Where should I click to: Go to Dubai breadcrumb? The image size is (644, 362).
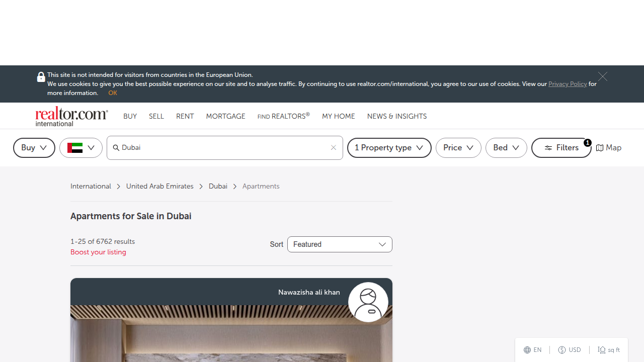(218, 187)
